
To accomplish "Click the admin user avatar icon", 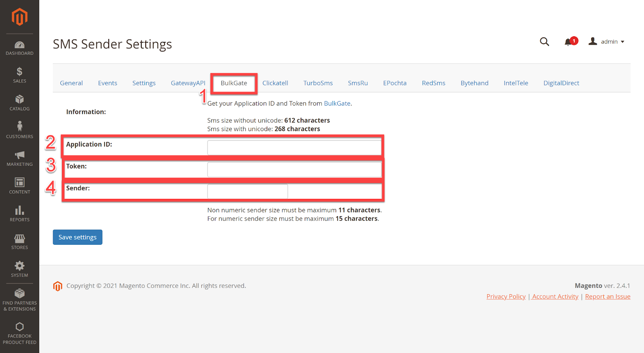I will (592, 41).
